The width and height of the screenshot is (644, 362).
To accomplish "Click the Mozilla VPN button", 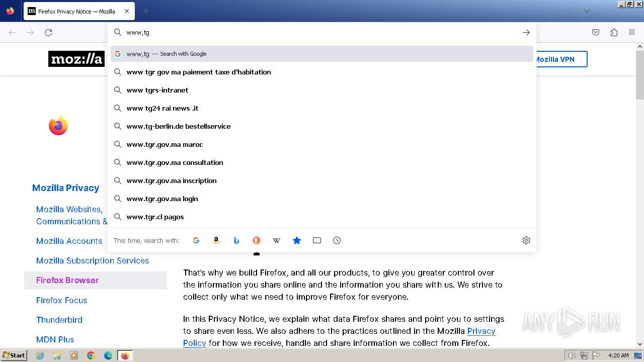I will click(560, 59).
